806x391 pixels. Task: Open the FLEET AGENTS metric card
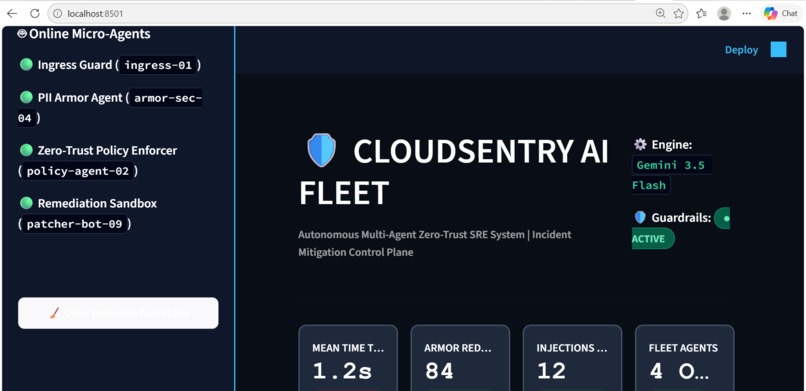click(x=685, y=358)
